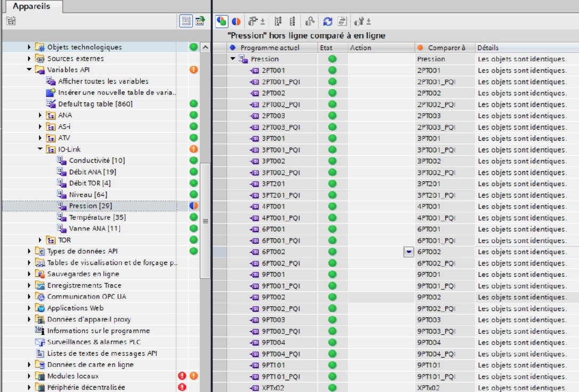The image size is (579, 392).
Task: Click green status circle of 6PT002 row
Action: pyautogui.click(x=332, y=252)
